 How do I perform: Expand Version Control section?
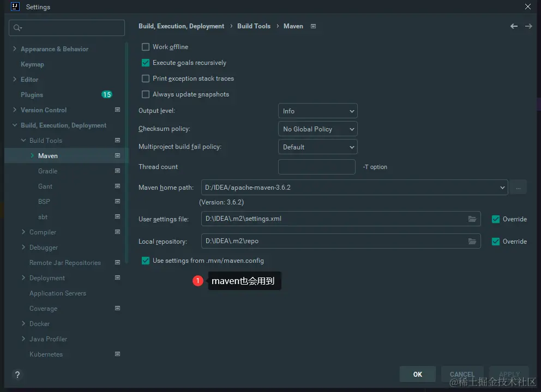[15, 110]
